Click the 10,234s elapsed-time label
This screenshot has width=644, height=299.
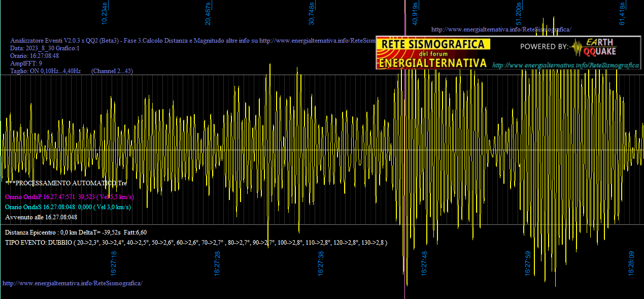(x=105, y=14)
